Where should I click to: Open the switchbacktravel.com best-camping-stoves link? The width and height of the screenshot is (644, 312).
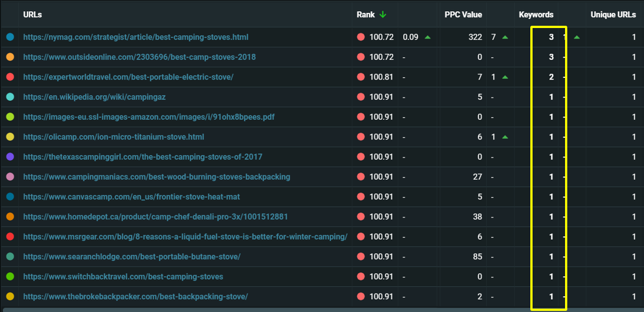[123, 277]
